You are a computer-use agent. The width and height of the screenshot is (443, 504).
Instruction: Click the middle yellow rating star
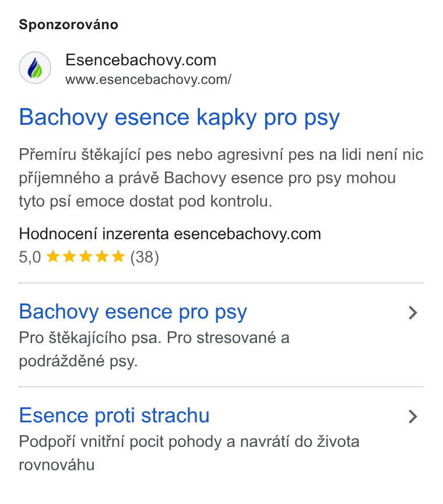[86, 257]
